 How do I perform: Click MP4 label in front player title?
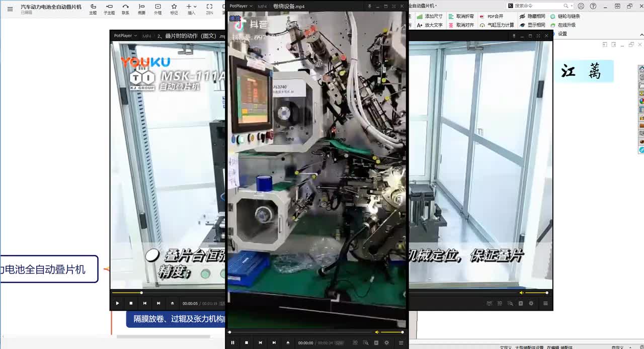tap(262, 6)
